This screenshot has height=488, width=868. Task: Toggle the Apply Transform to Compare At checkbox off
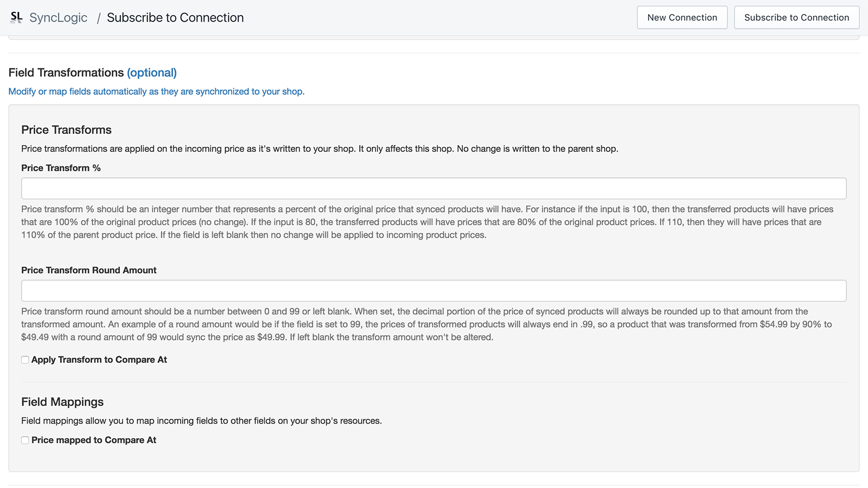point(25,359)
